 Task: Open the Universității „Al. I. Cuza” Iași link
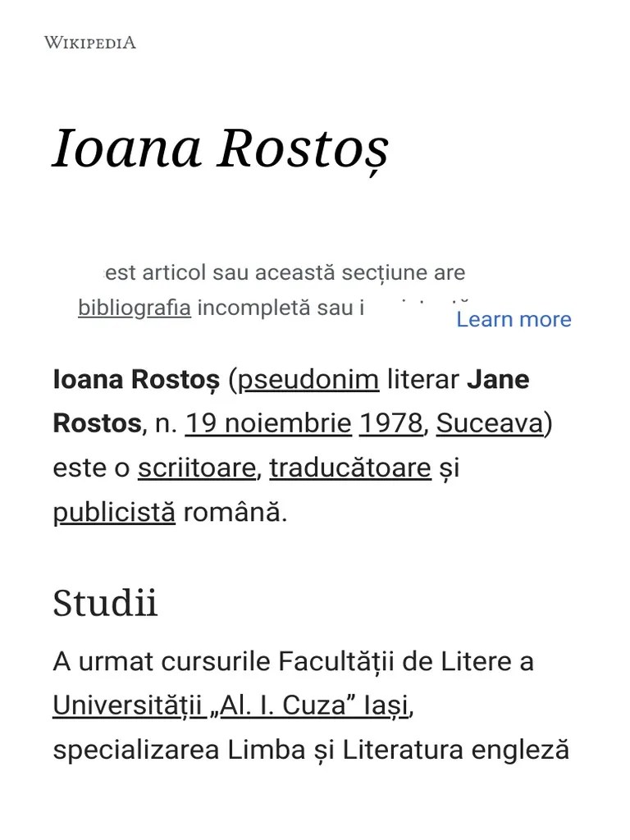231,705
